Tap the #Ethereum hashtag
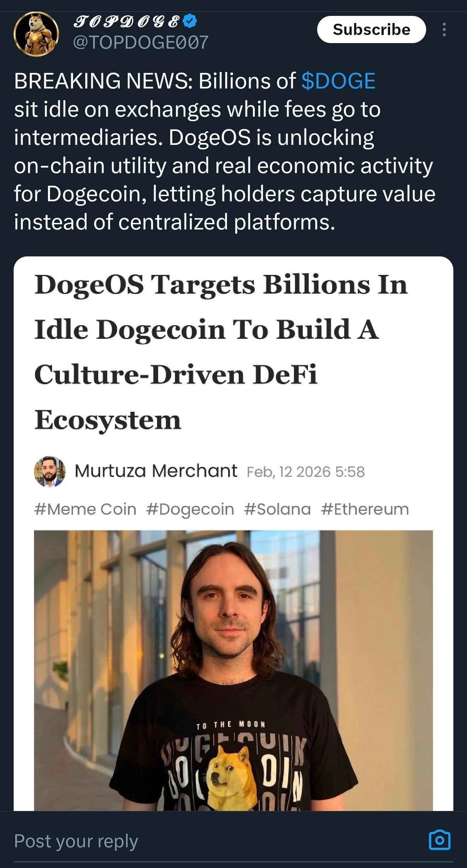 click(x=365, y=509)
